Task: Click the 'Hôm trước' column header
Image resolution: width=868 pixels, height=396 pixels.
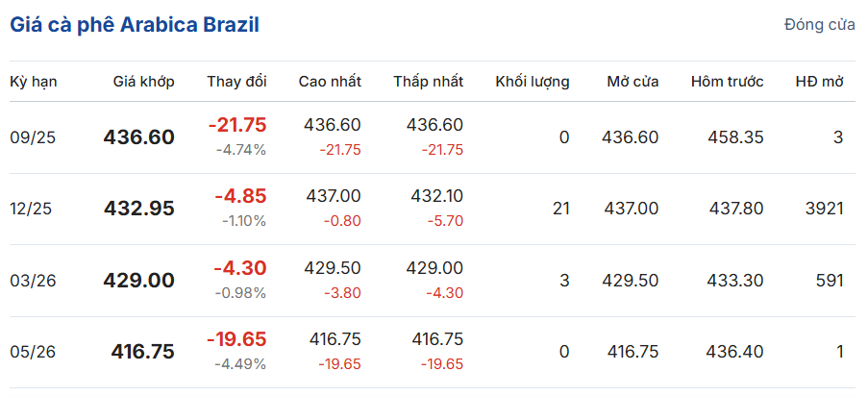Action: point(727,82)
